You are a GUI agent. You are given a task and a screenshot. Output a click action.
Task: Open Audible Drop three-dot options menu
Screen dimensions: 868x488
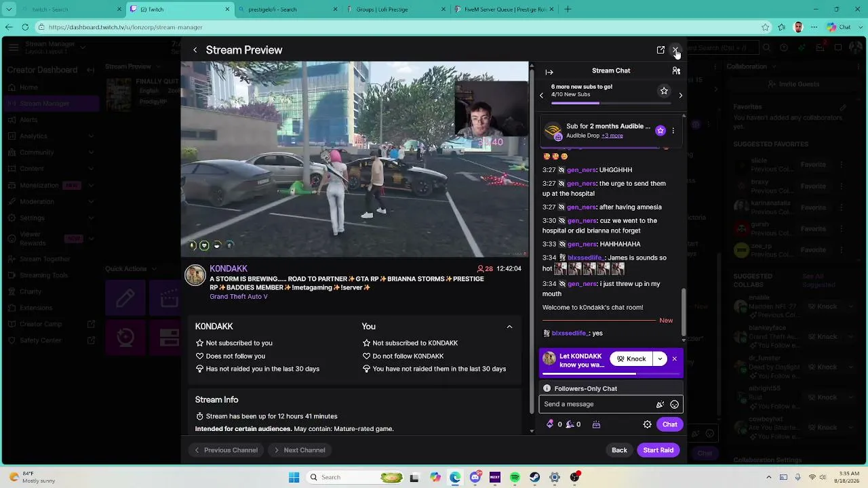[673, 131]
